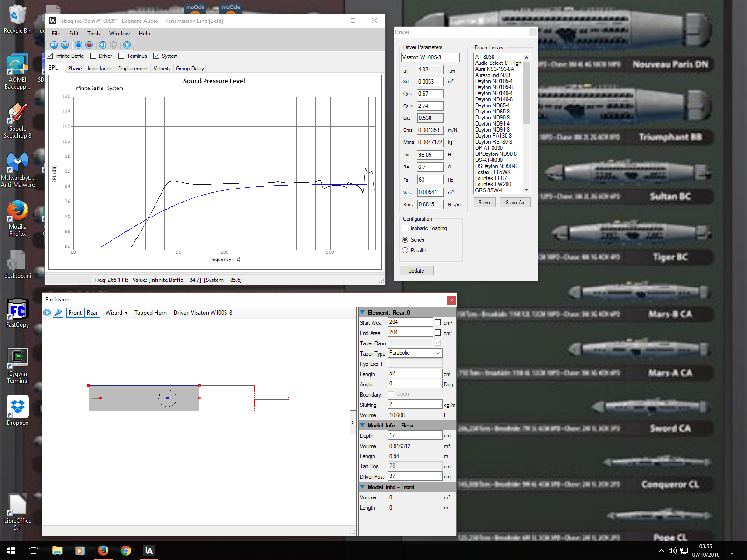Click the Driver Library scrollbar thumb
747x560 pixels.
coord(527,93)
